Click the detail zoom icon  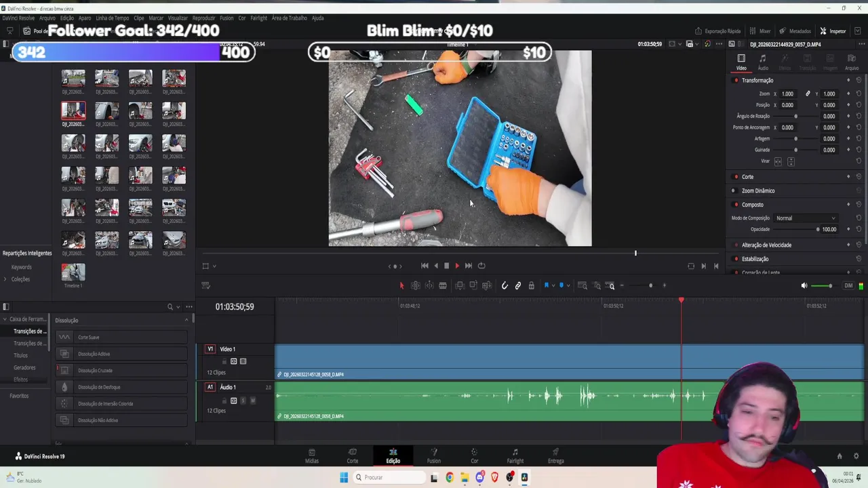597,286
